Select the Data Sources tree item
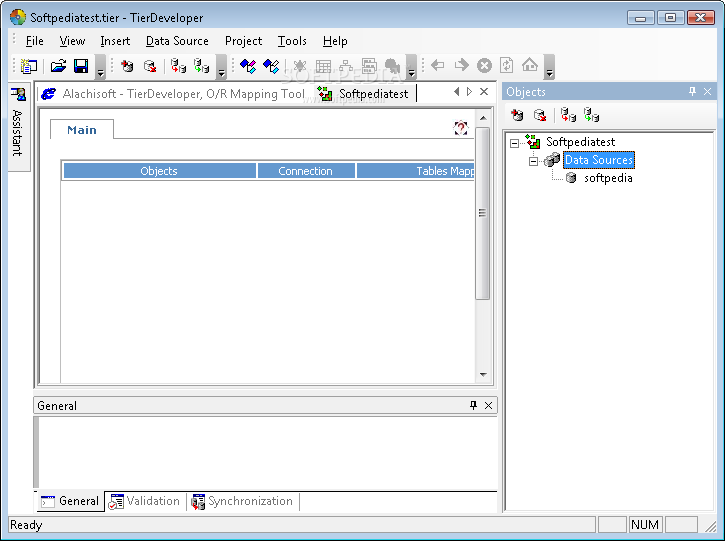Screen dimensions: 725x541 pyautogui.click(x=599, y=160)
